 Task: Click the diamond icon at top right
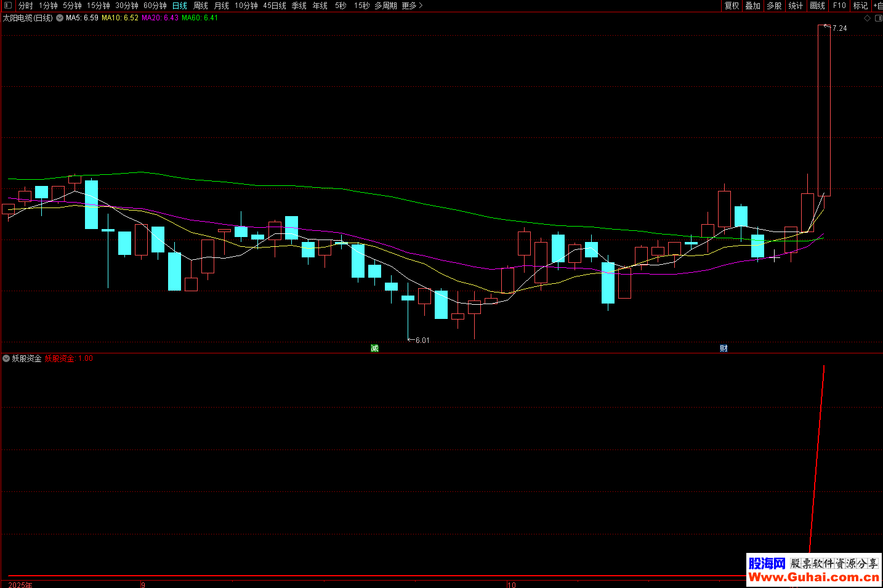[867, 18]
